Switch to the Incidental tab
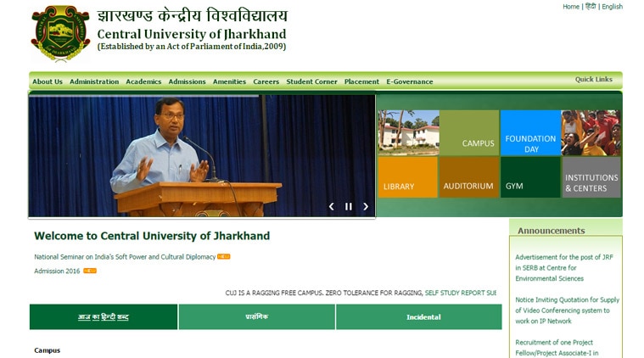644x358 pixels. (419, 317)
